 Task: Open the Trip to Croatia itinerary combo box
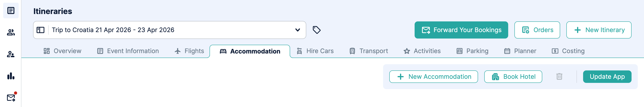tap(169, 30)
